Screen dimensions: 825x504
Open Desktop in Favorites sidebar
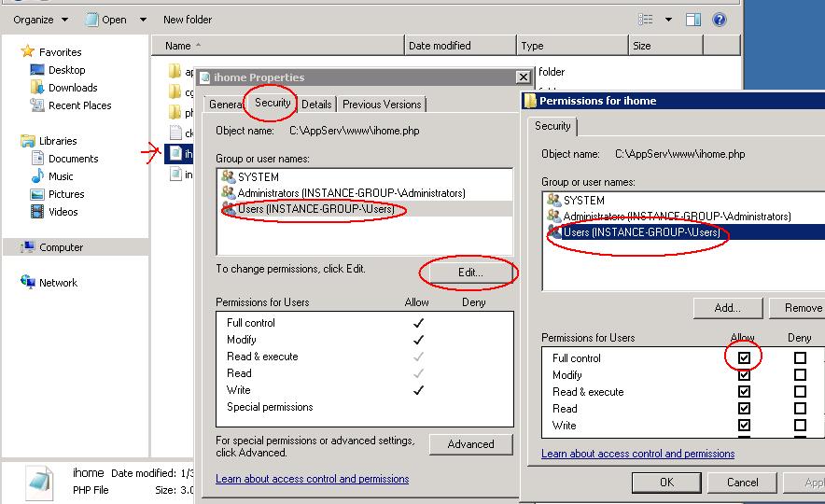[66, 70]
